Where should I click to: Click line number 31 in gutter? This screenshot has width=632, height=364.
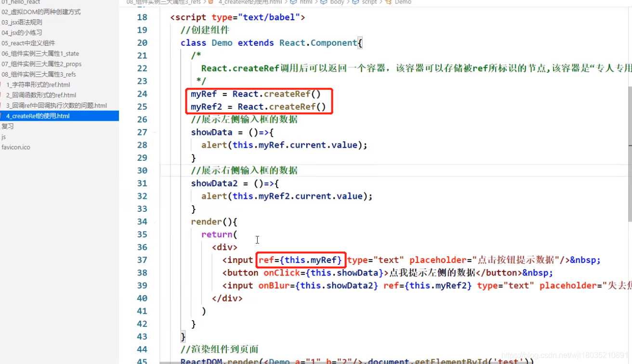(142, 183)
